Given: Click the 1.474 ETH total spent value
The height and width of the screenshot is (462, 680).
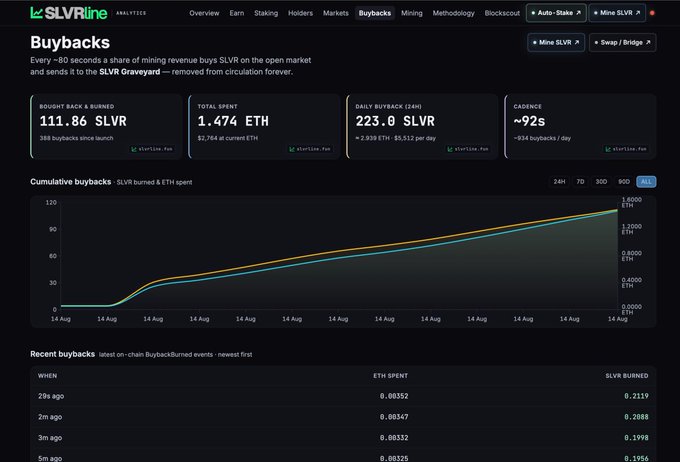Looking at the screenshot, I should coord(233,121).
